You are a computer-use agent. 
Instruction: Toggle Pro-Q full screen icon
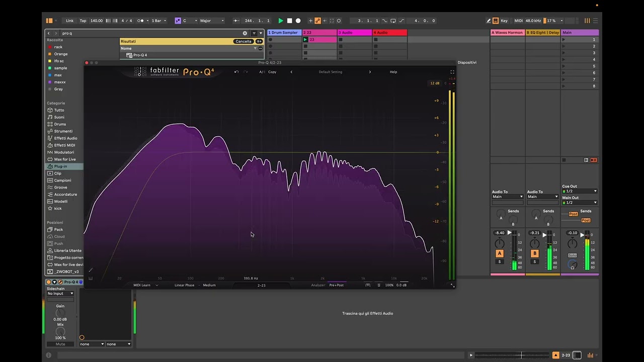tap(452, 72)
